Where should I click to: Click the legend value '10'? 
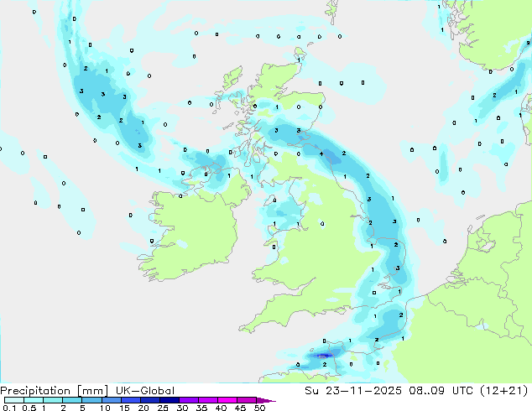click(105, 408)
